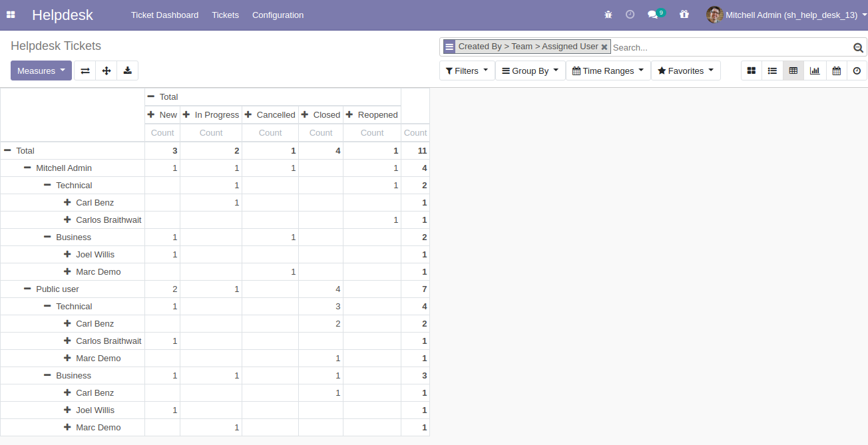Open the Measures dropdown

[x=41, y=71]
